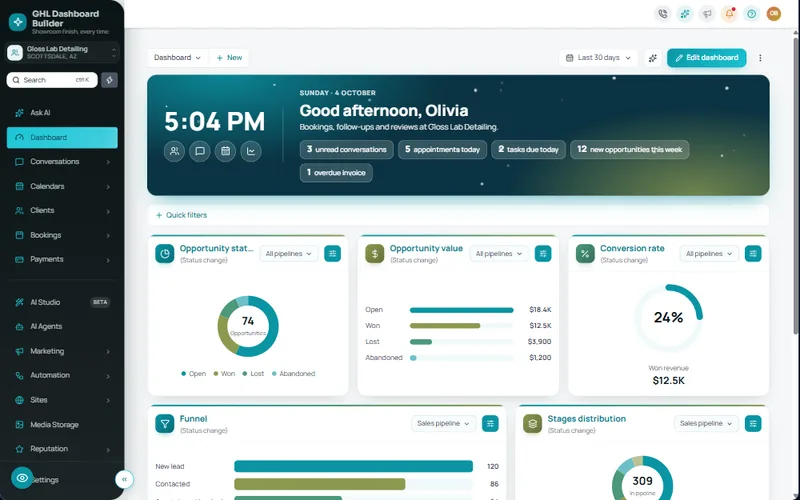800x500 pixels.
Task: Click the layers icon on Stages distribution card
Action: click(x=533, y=423)
